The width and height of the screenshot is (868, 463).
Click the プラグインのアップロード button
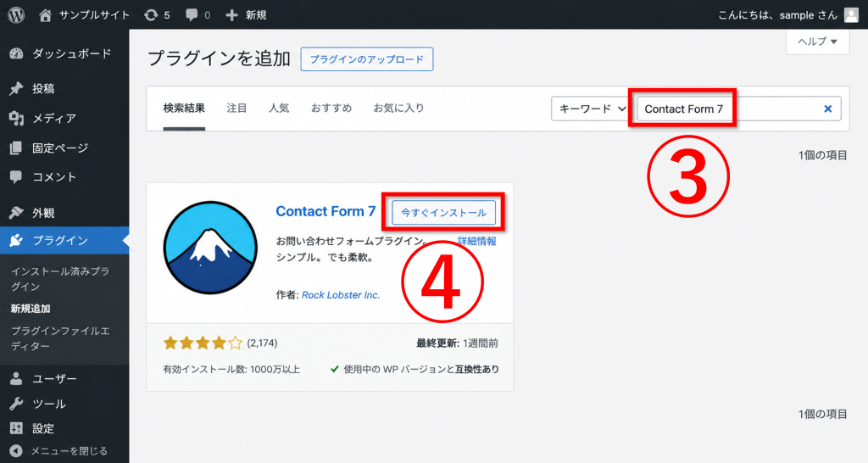pos(367,59)
